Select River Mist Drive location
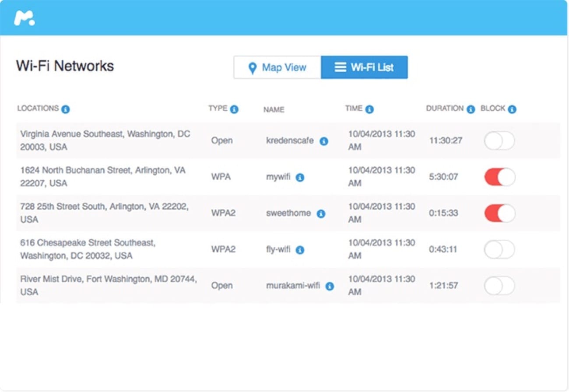Screen dimensions: 569x392 tap(109, 285)
